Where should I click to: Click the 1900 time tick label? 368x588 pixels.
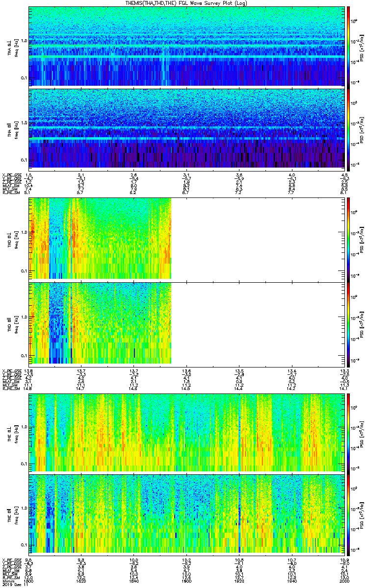click(x=186, y=581)
